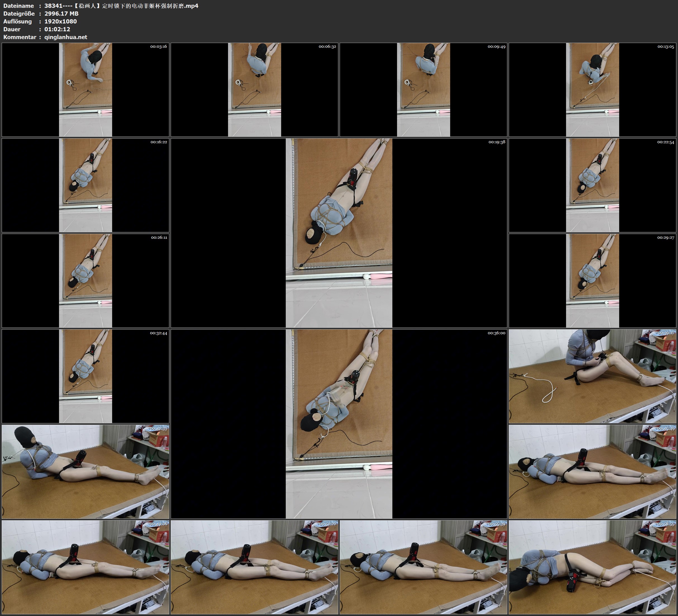Select the thumbnail at 00:06:32

pyautogui.click(x=254, y=89)
